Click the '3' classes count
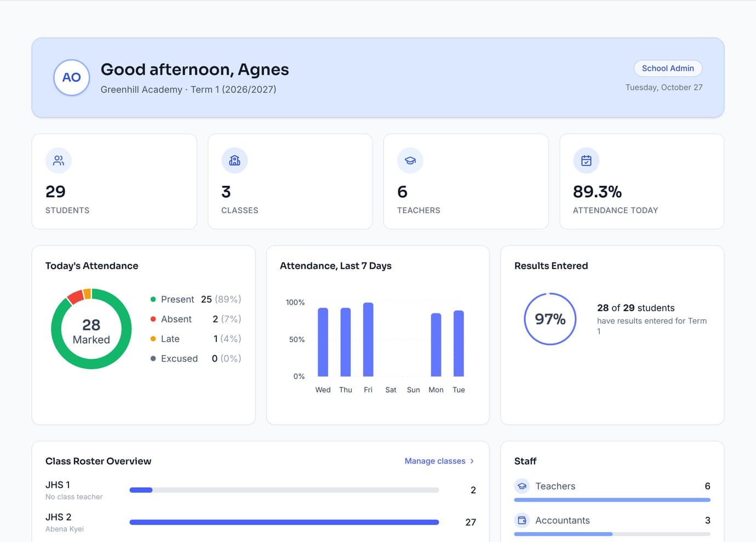 (226, 192)
